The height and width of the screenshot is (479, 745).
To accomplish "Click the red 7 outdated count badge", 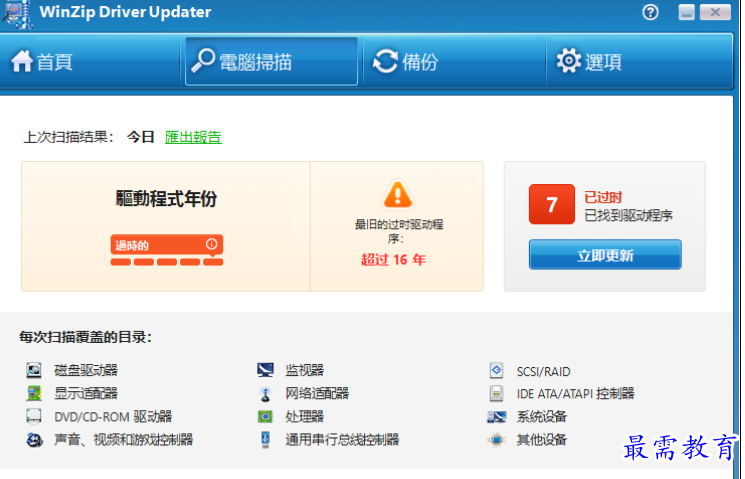I will click(x=552, y=204).
